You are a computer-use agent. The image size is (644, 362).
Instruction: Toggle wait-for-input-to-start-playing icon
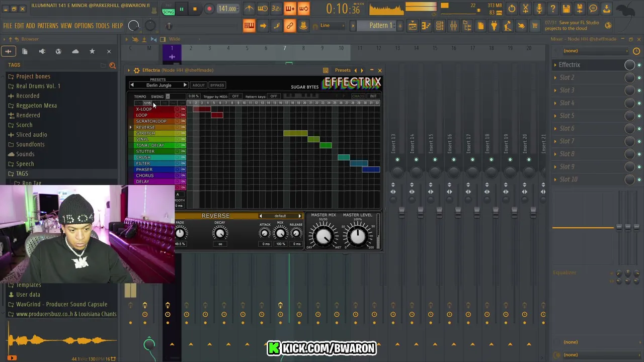pyautogui.click(x=263, y=9)
